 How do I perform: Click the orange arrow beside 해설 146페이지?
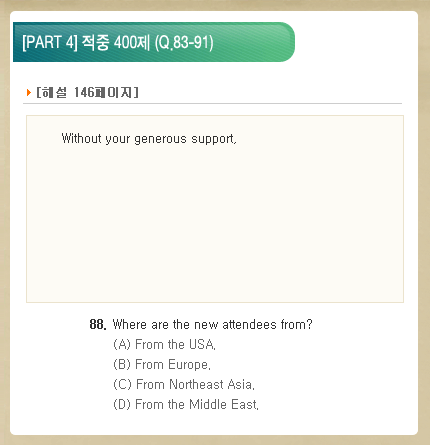29,92
